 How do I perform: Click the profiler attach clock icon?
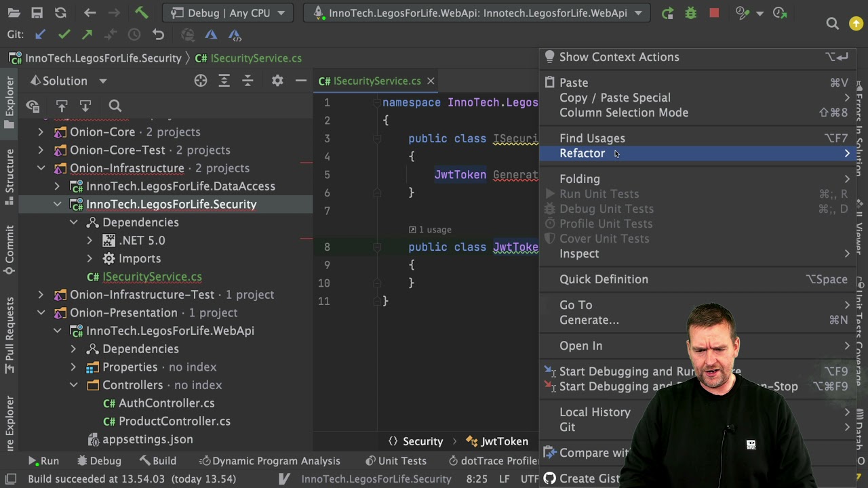click(x=780, y=13)
